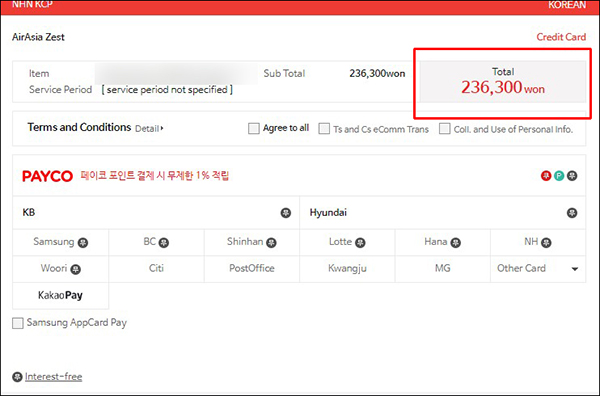Click the red Total 236,300 won amount
The width and height of the screenshot is (600, 396).
502,88
